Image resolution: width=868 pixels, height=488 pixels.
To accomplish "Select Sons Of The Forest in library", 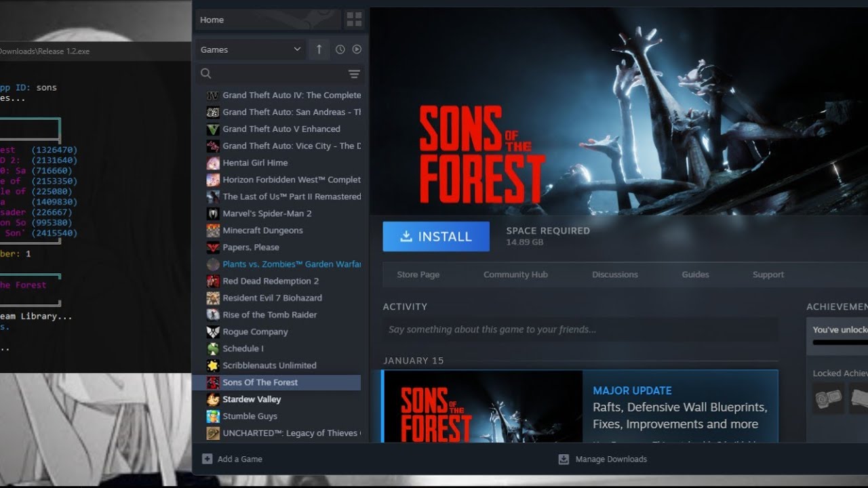I will pyautogui.click(x=277, y=383).
